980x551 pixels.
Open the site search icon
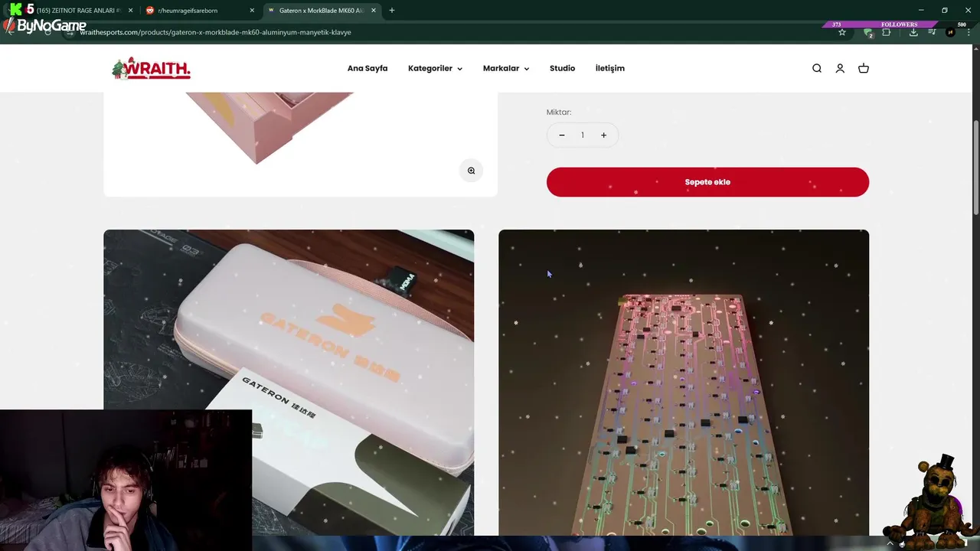pos(817,68)
